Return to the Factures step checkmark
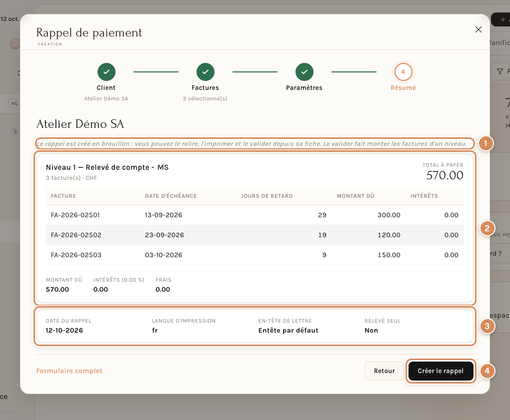The image size is (510, 420). coord(205,72)
